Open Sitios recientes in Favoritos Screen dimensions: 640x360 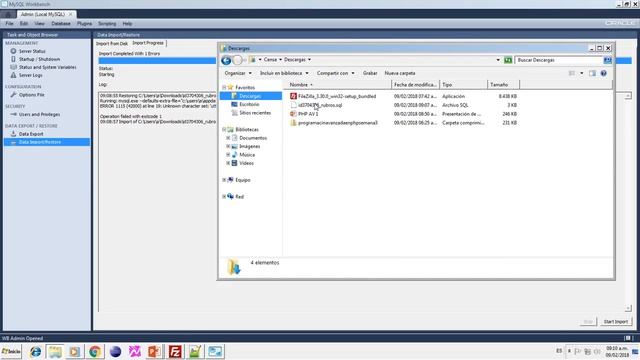coord(255,113)
